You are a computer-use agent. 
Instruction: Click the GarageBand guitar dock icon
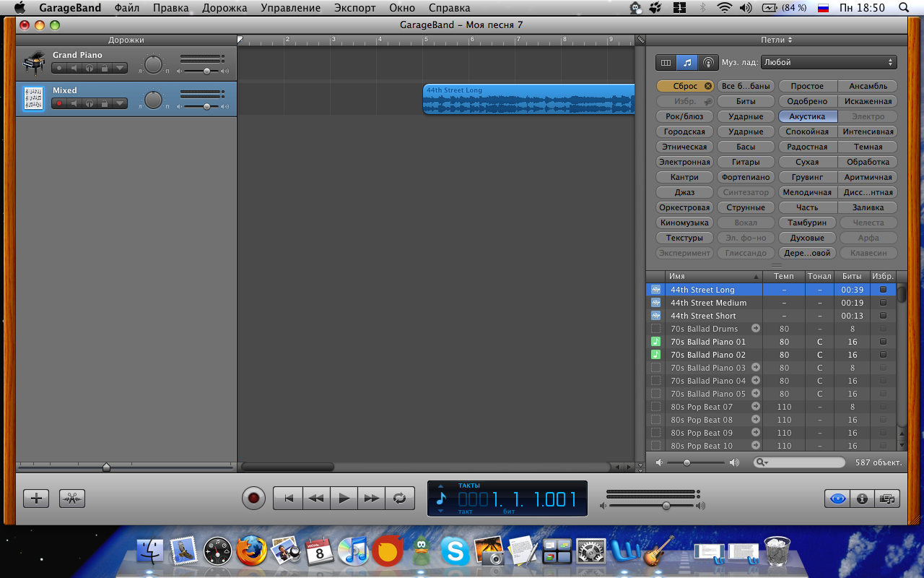point(658,551)
